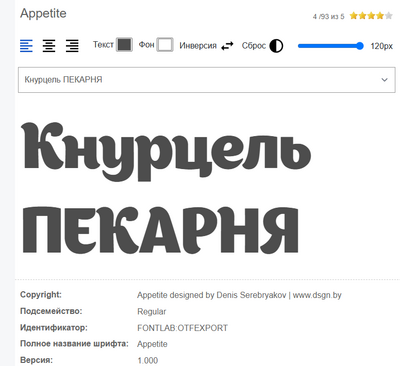Click the Кнурцель ПЕКАРНЯ text field
Image resolution: width=400 pixels, height=366 pixels.
pyautogui.click(x=207, y=80)
